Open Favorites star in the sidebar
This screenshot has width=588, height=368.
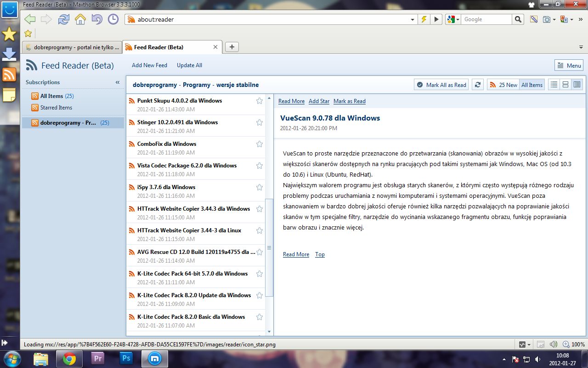[9, 34]
